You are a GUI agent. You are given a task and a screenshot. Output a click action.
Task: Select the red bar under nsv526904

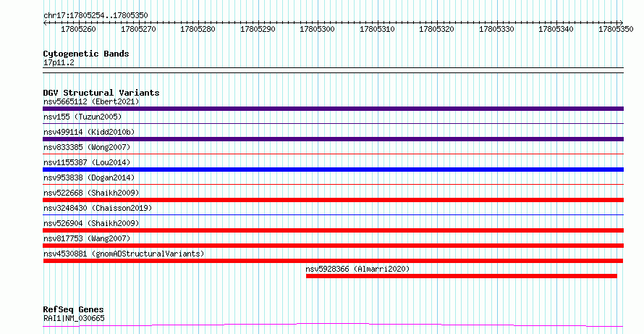click(333, 230)
